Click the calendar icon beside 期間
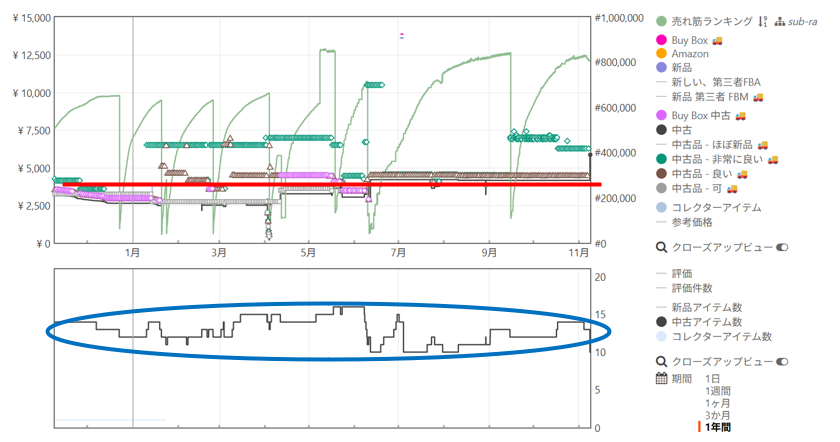Screen dimensions: 840x442 coord(661,379)
